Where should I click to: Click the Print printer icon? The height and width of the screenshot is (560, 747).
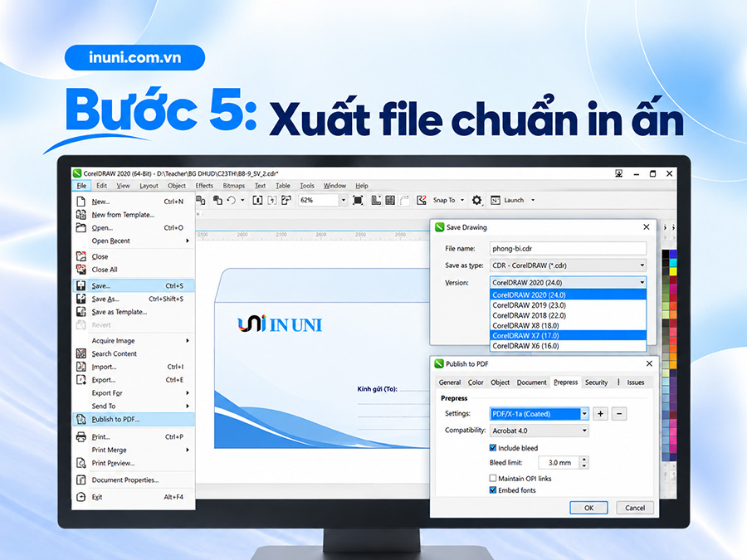point(81,436)
